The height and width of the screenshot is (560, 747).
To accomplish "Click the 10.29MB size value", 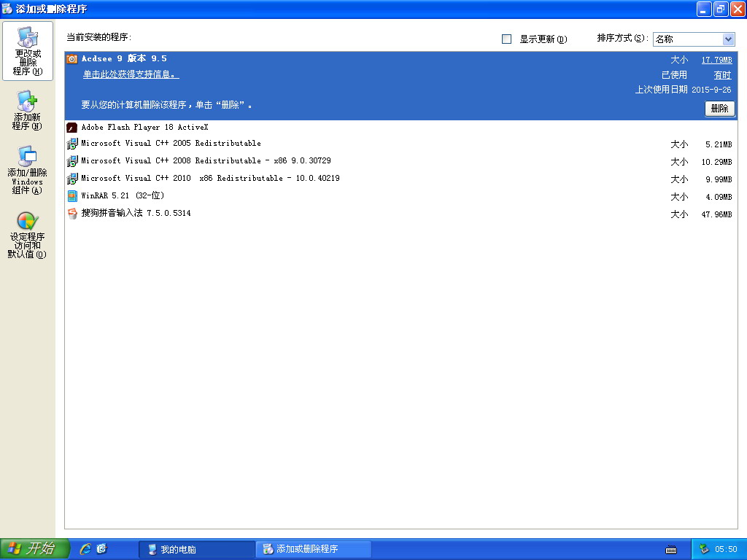I will tap(716, 163).
